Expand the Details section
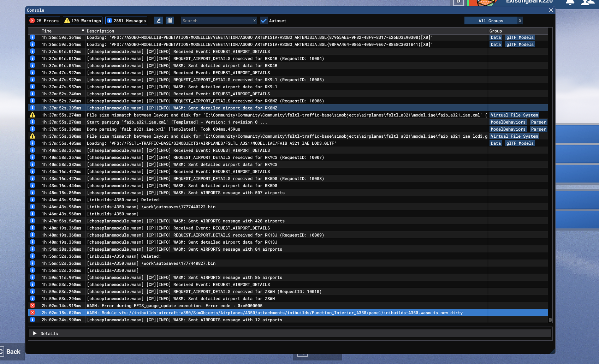Image resolution: width=599 pixels, height=364 pixels. click(35, 333)
